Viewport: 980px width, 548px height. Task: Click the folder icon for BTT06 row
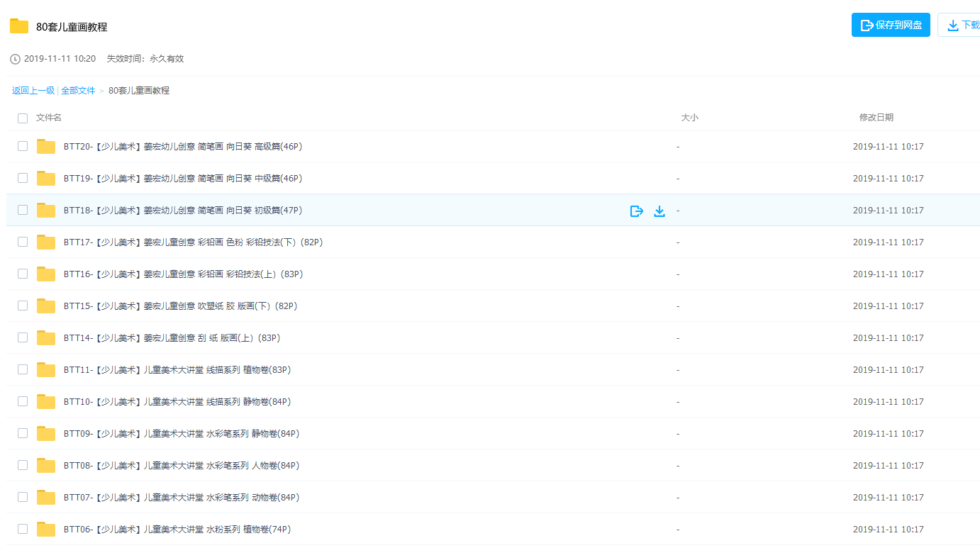46,530
